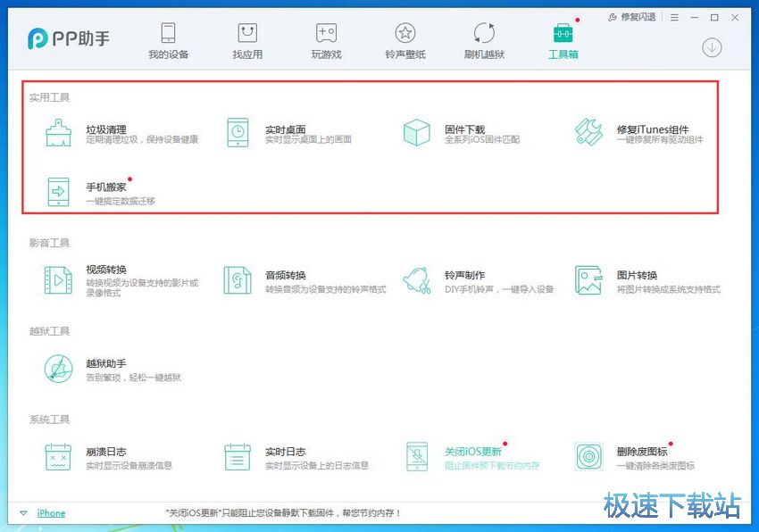Screen dimensions: 759x532
Task: Open the 删除废图标 round icon
Action: 588,456
